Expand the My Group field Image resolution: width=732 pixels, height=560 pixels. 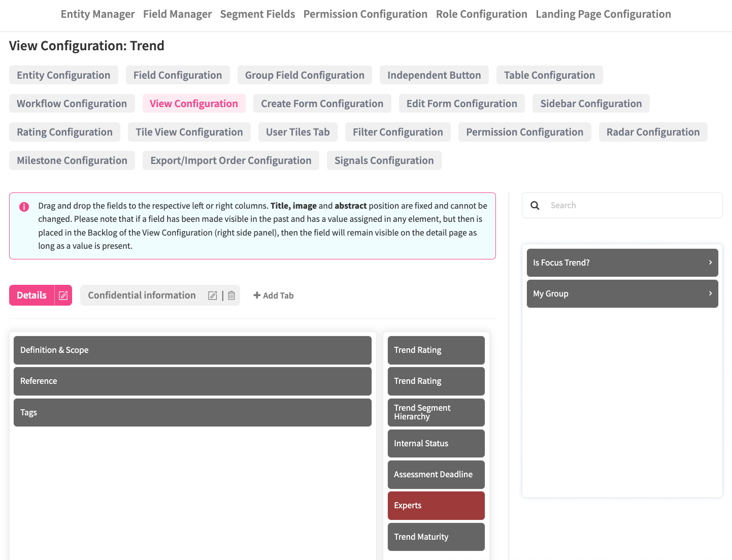(x=710, y=293)
